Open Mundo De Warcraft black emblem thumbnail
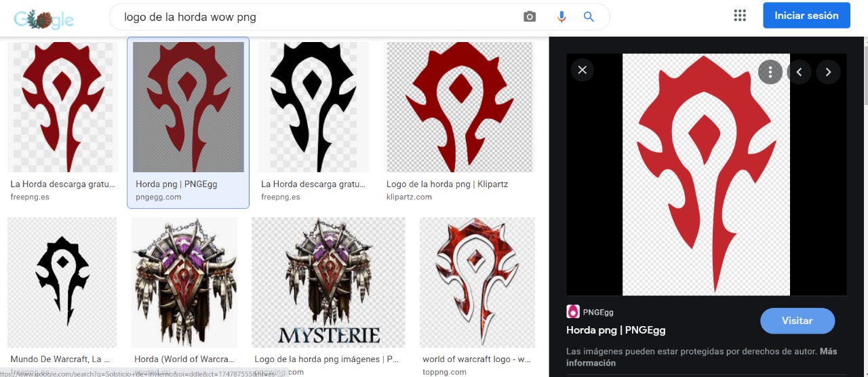This screenshot has width=868, height=377. (62, 282)
